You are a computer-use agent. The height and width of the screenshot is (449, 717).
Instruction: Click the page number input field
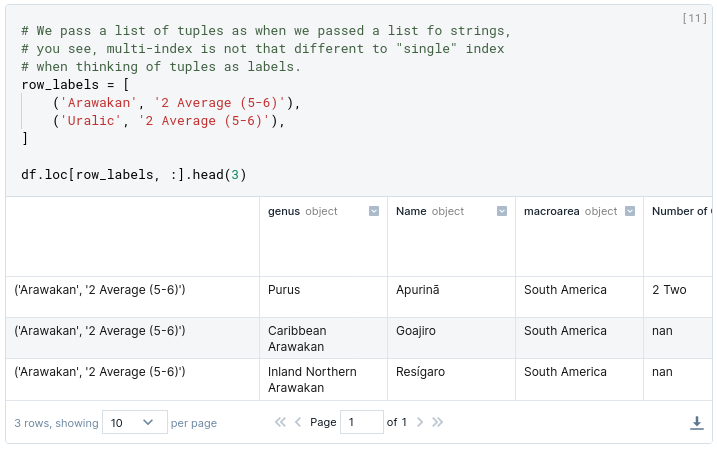362,422
